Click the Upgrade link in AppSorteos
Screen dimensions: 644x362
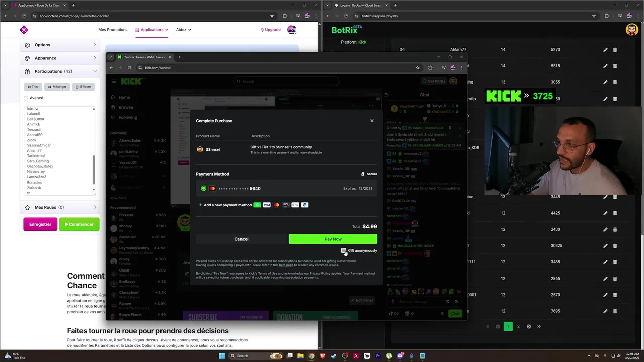tap(271, 30)
